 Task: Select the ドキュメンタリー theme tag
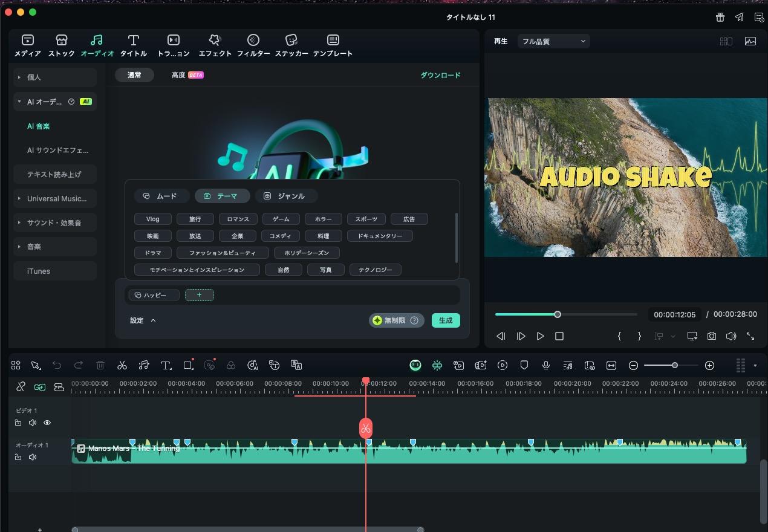pyautogui.click(x=380, y=236)
